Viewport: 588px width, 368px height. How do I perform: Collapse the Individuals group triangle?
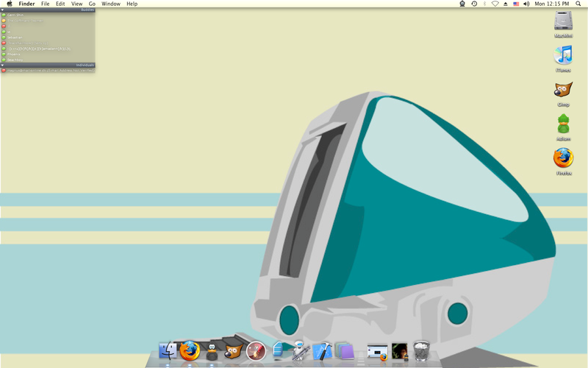pos(2,65)
